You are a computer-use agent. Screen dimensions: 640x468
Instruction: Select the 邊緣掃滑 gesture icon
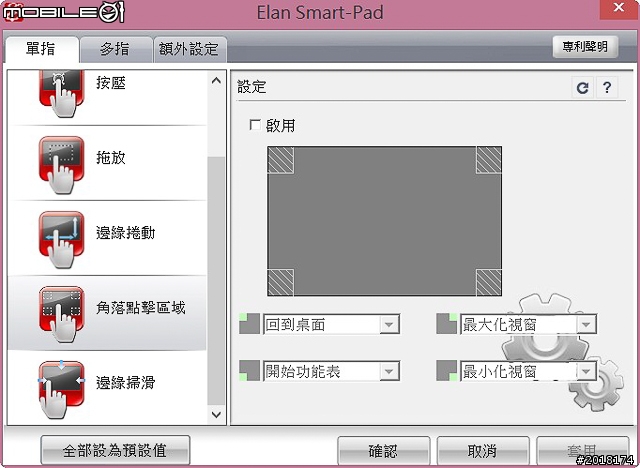coord(61,389)
